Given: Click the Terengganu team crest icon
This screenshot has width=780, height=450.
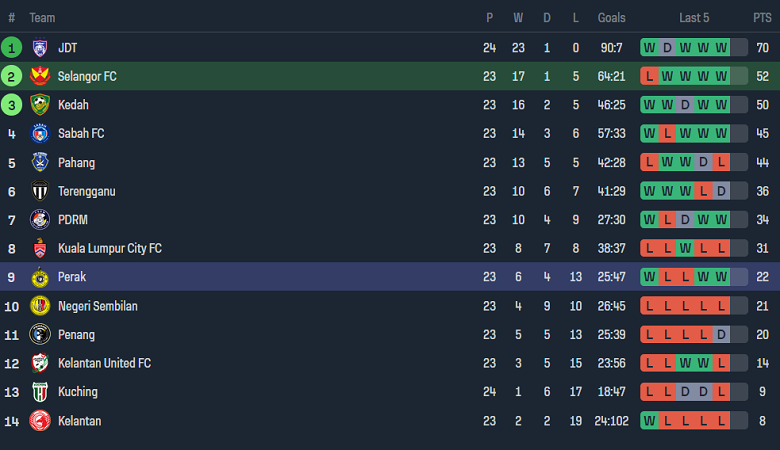Looking at the screenshot, I should [40, 191].
